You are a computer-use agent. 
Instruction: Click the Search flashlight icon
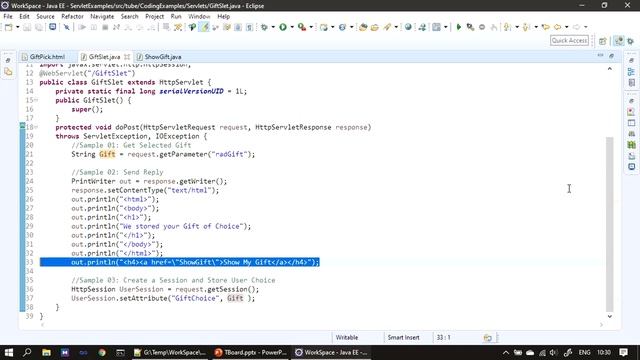(x=387, y=27)
